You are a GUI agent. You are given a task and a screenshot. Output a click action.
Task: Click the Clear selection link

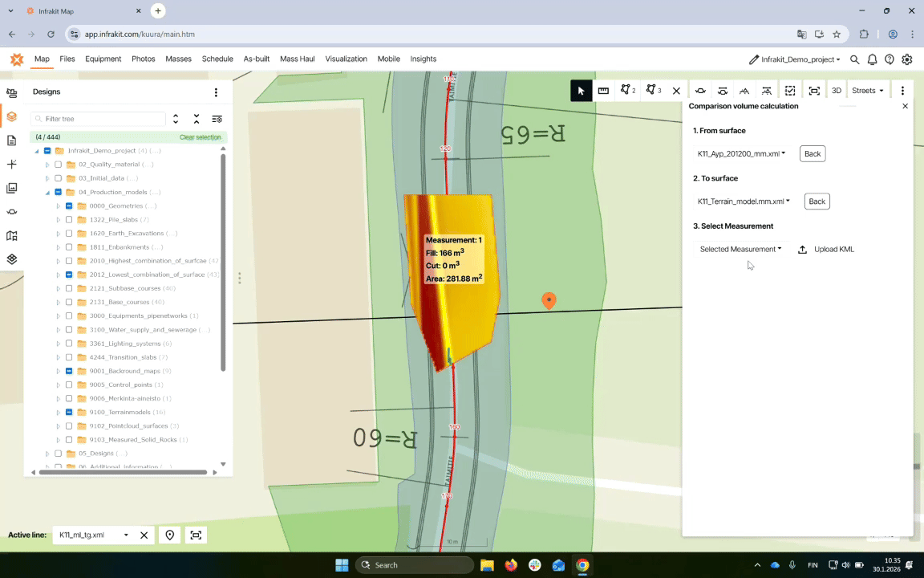coord(200,137)
